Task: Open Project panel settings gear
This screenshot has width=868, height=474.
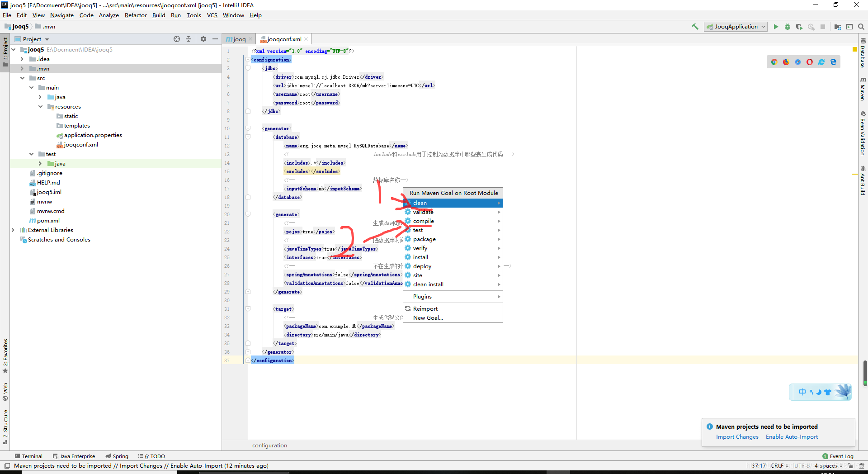Action: click(x=203, y=39)
